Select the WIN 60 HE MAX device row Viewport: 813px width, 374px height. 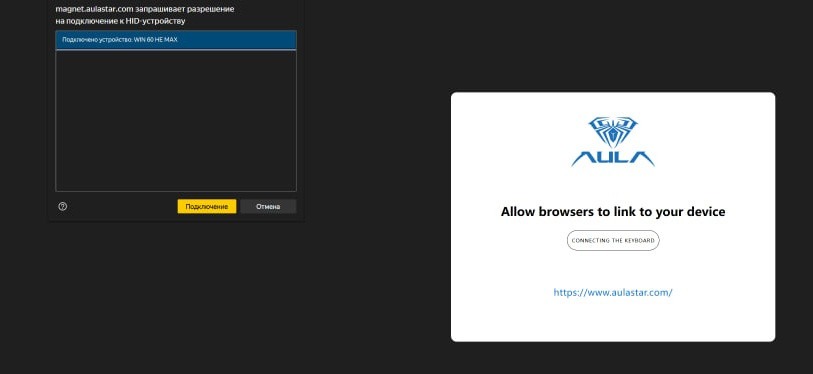click(176, 40)
